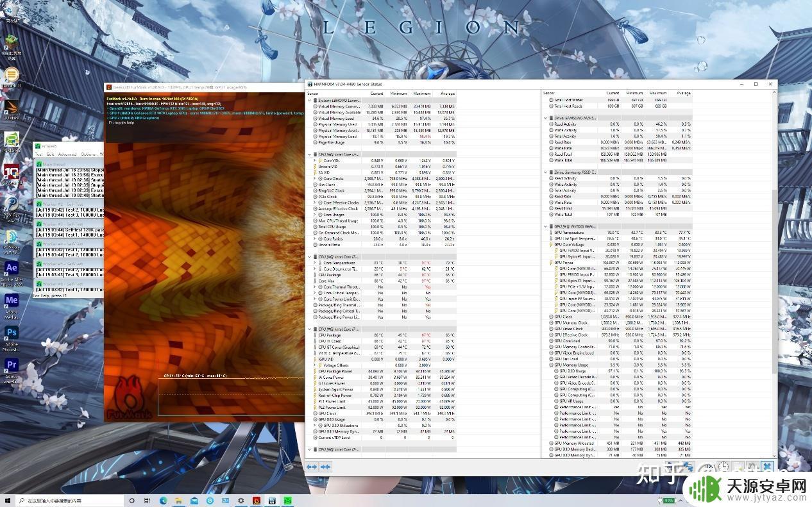The height and width of the screenshot is (507, 812).
Task: Click HWiNFO collapse-columns arrows button
Action: click(x=325, y=467)
